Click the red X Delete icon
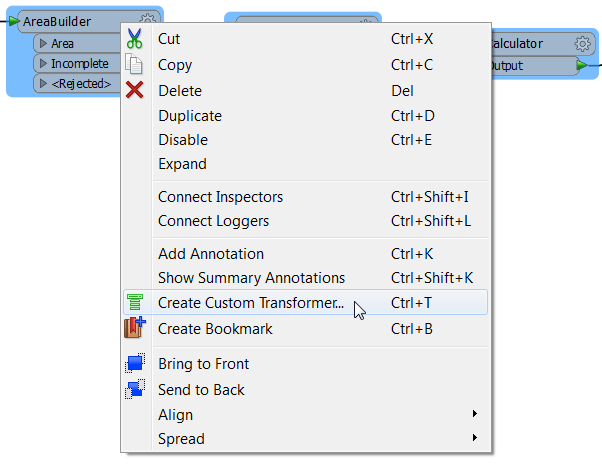 (x=134, y=90)
